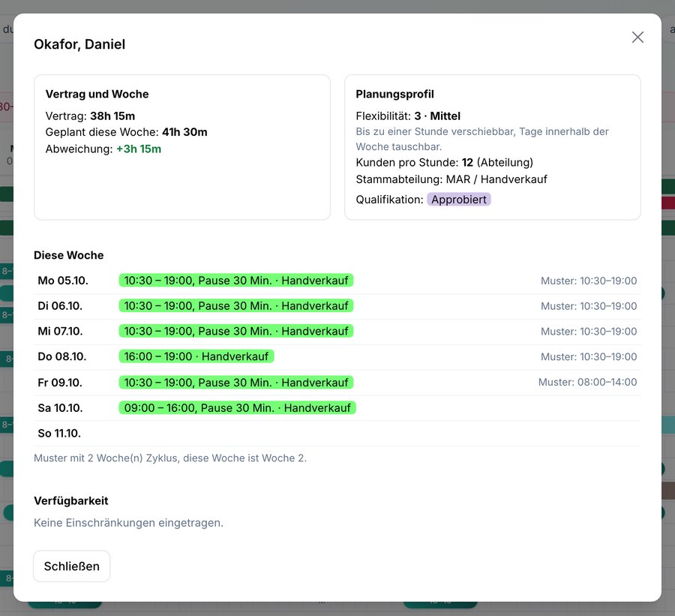Screen dimensions: 675x616
Task: Click the Do 08.10. day label
Action: click(62, 356)
